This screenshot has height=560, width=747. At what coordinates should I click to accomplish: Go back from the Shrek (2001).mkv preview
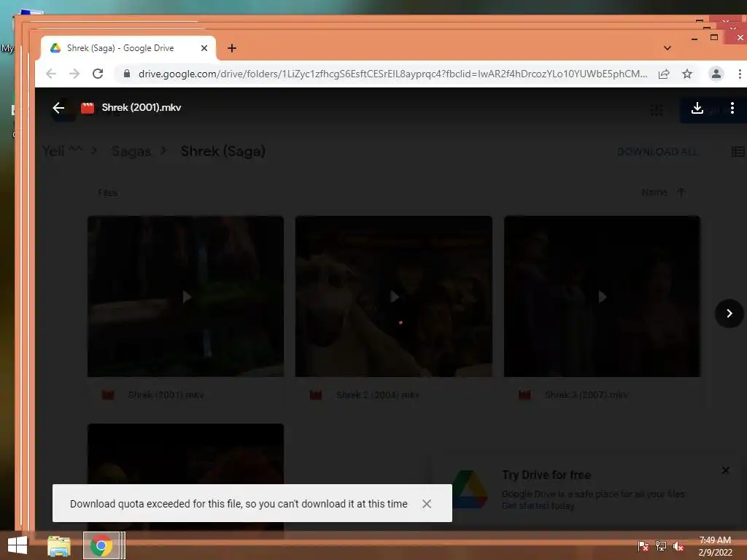[58, 108]
